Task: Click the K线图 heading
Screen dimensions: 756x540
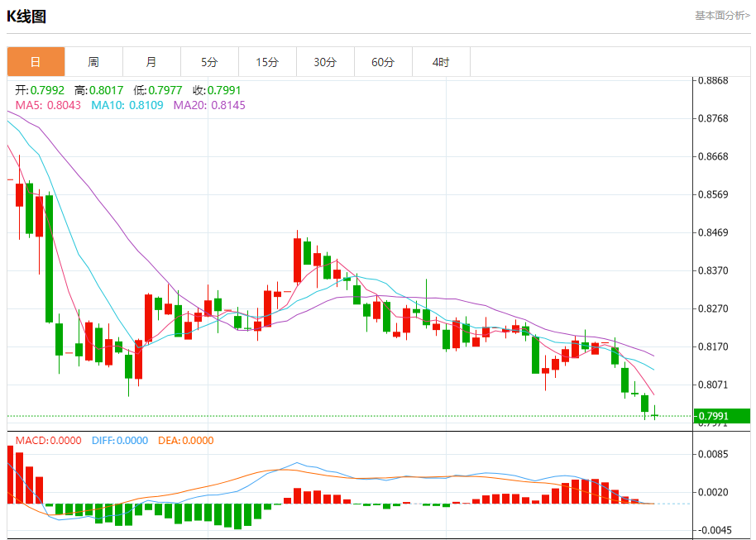Action: 26,17
